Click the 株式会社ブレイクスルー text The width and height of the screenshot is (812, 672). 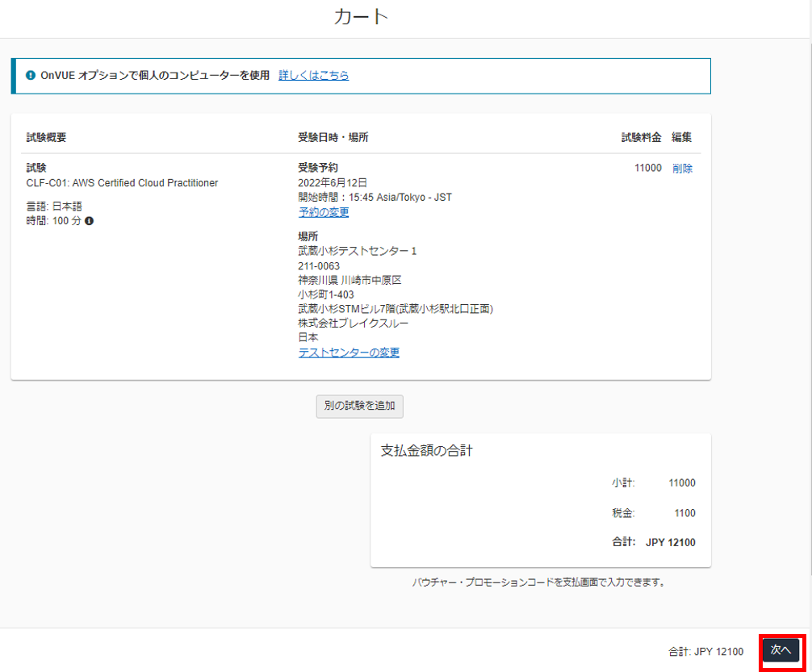354,323
